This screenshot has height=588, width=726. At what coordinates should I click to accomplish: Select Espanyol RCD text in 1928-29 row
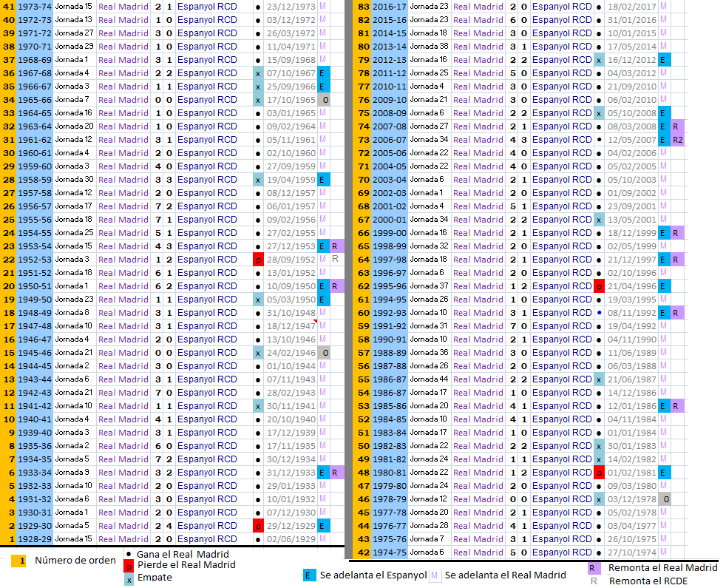point(207,539)
